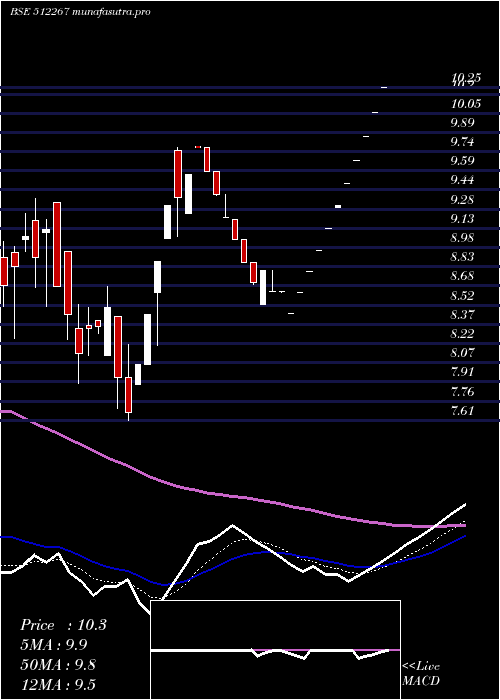Select the 8.98 price level label

click(x=462, y=238)
